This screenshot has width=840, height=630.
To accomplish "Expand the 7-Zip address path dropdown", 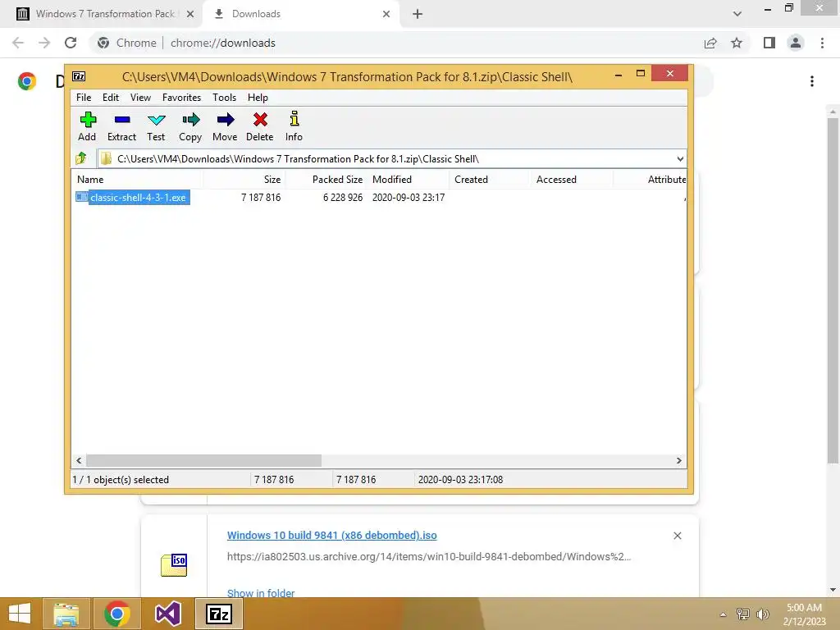I will coord(680,159).
